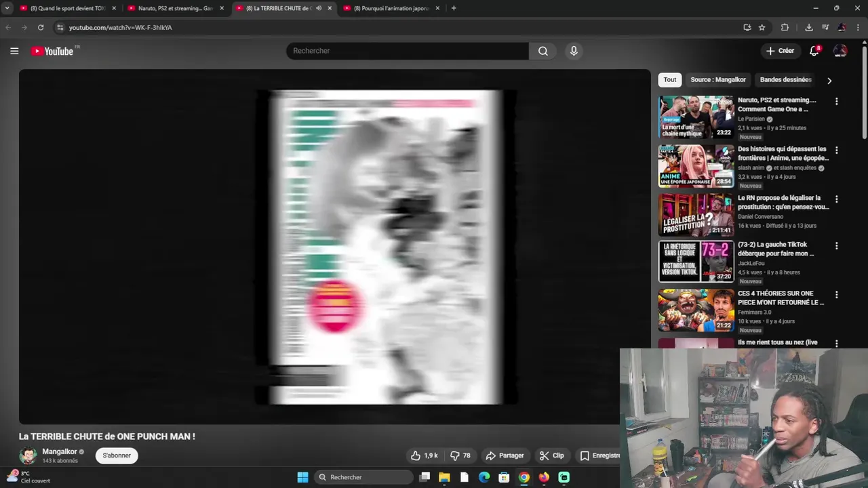Open the Le Parisien Game One video thumbnail
Image resolution: width=868 pixels, height=488 pixels.
(696, 117)
